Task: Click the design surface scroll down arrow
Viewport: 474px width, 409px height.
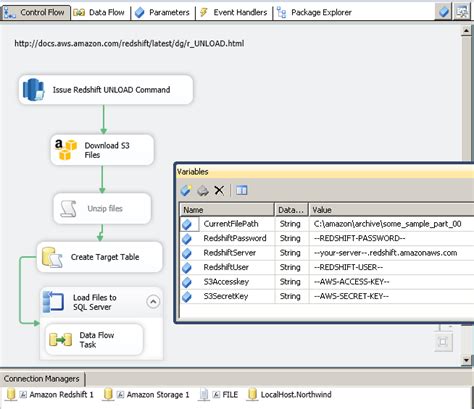Action: pos(466,360)
